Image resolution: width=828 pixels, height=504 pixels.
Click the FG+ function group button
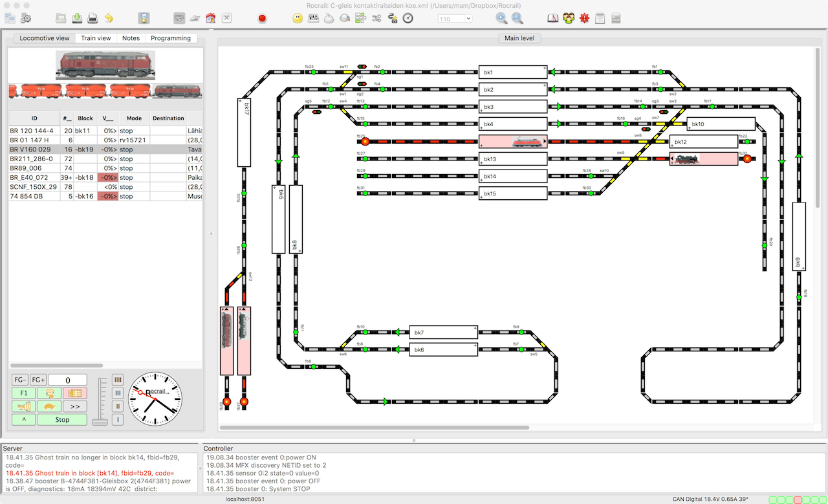tap(38, 380)
